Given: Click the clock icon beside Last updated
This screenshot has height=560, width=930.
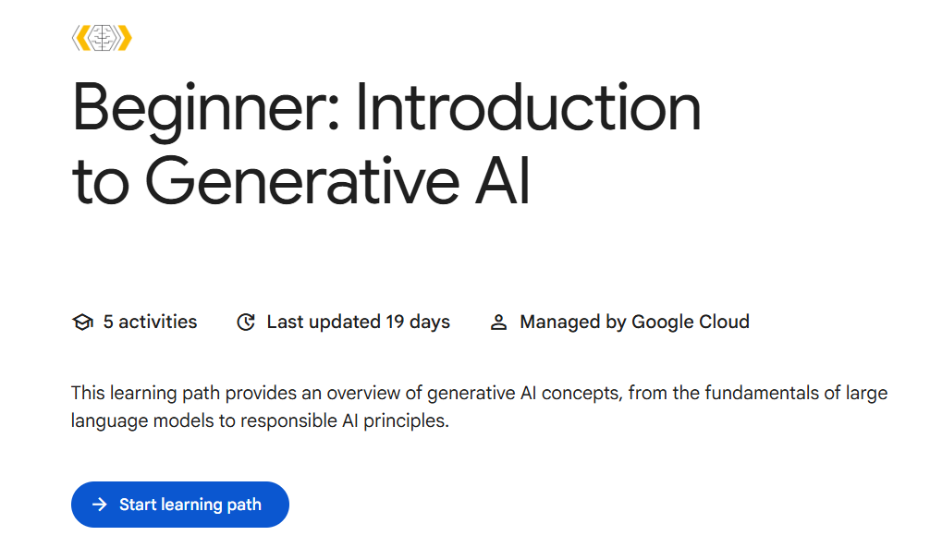Looking at the screenshot, I should 246,323.
